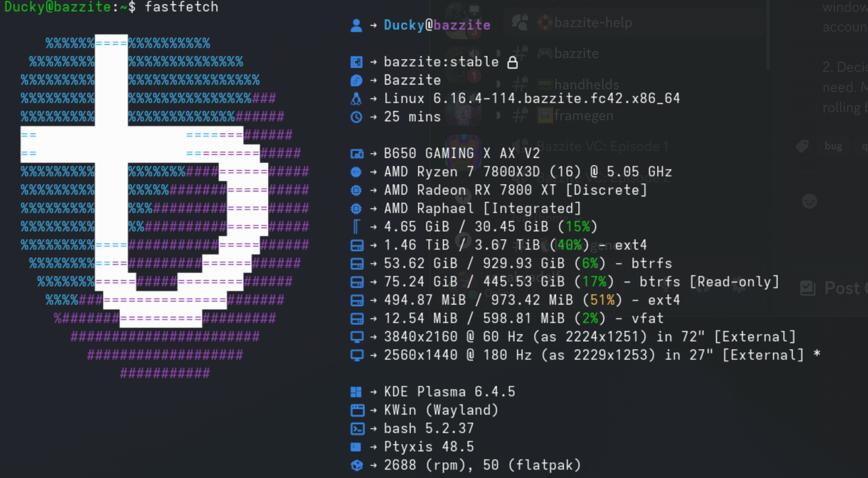Click the lock icon after bazzite:stable
The image size is (868, 478).
coord(513,62)
